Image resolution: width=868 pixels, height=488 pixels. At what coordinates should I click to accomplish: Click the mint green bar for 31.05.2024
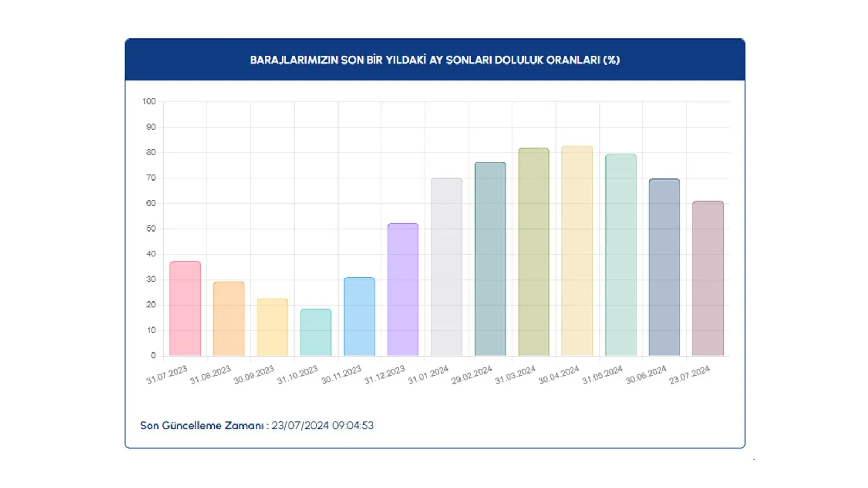coord(621,255)
